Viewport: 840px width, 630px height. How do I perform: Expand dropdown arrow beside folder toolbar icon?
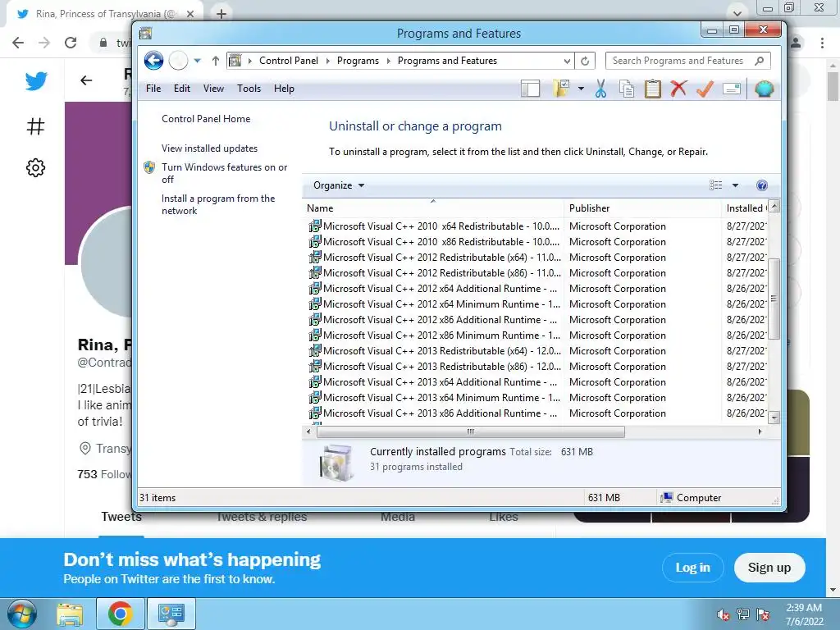coord(581,89)
